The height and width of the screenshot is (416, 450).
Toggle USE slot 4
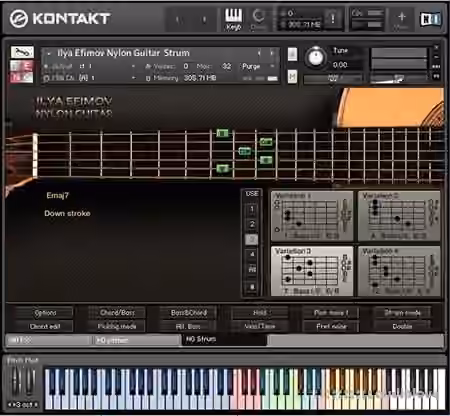point(252,254)
